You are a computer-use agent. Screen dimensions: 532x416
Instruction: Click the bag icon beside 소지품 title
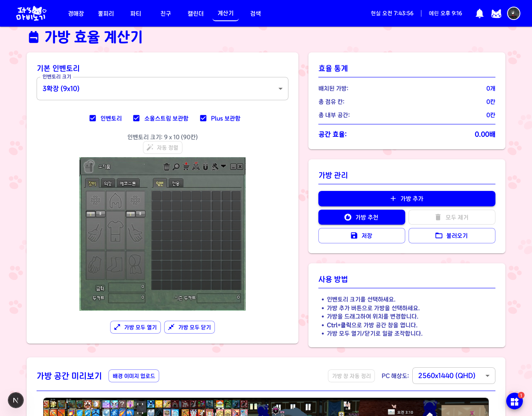(x=89, y=166)
